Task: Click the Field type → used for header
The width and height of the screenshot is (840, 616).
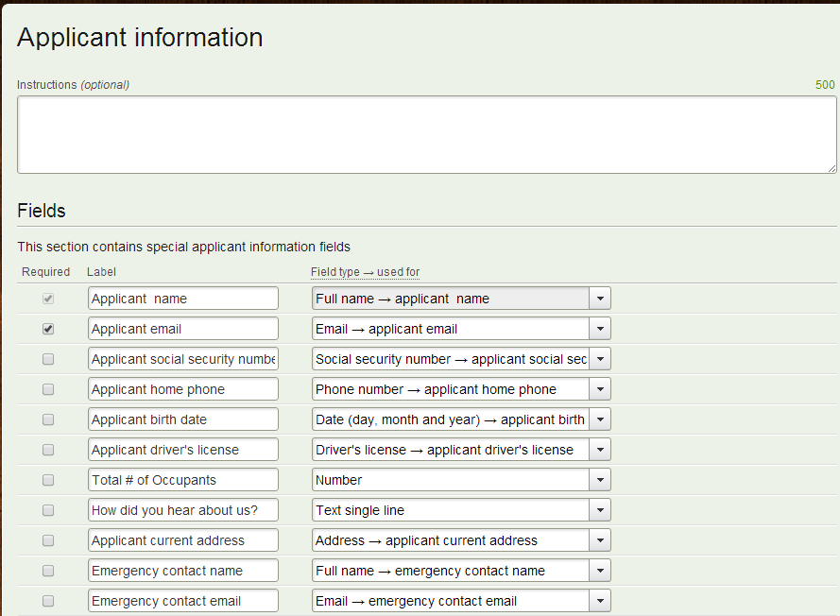Action: pyautogui.click(x=365, y=272)
